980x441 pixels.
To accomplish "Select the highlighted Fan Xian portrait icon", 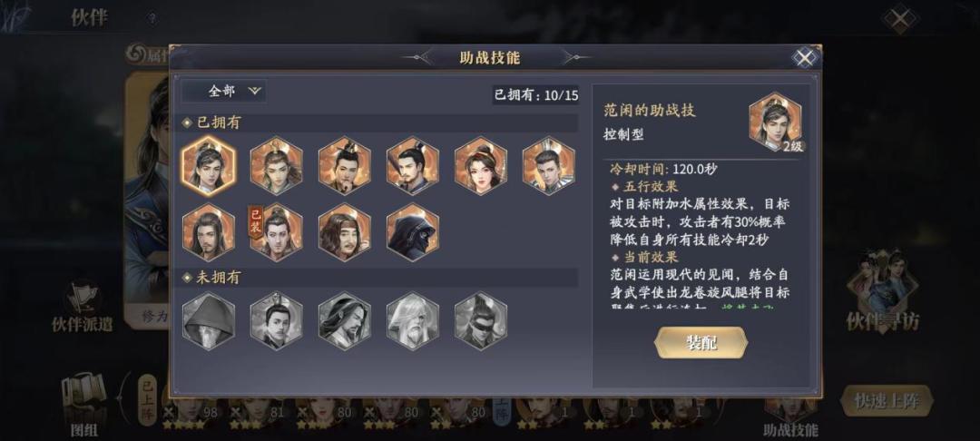I will 209,165.
